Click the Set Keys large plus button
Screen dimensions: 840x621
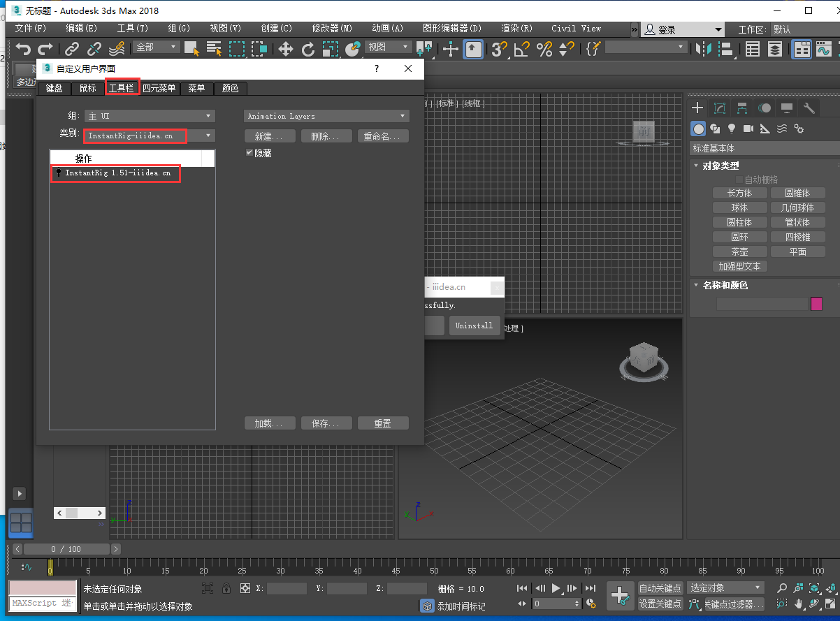[620, 595]
